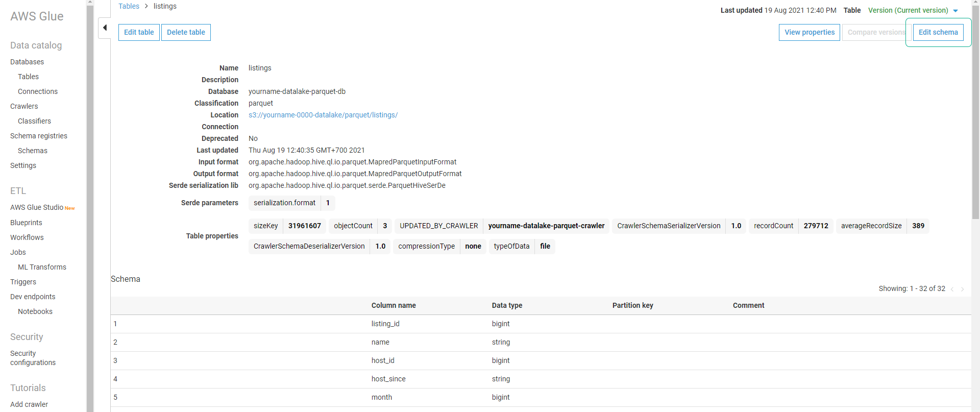Click the Showing 1 - 32 of 32 text
This screenshot has height=412, width=980.
912,288
